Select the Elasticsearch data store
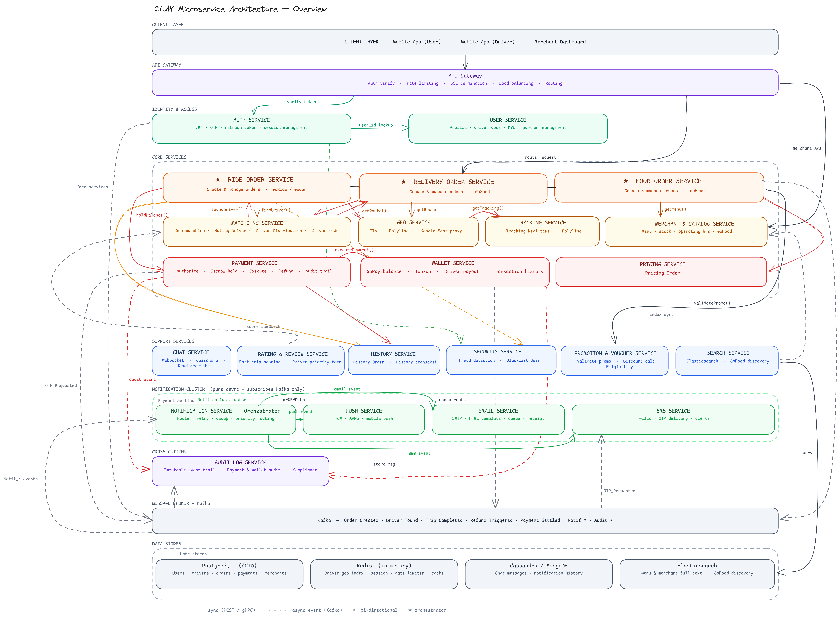The height and width of the screenshot is (617, 840). (x=697, y=574)
